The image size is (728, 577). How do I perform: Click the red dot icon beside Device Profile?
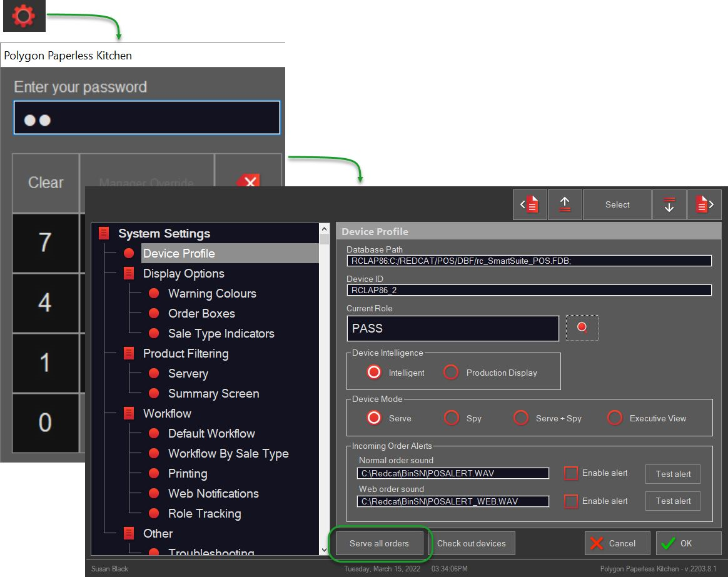coord(129,253)
